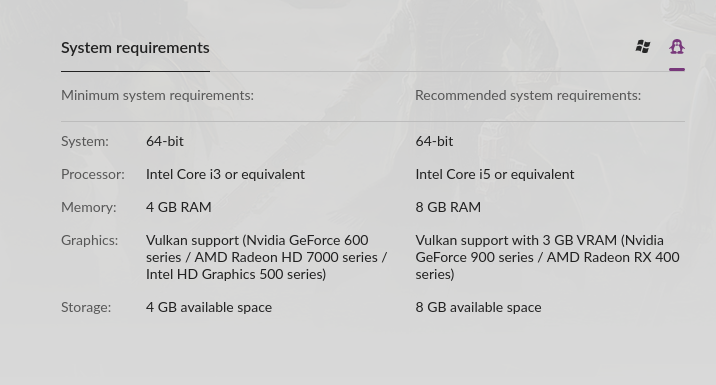Image resolution: width=716 pixels, height=385 pixels.
Task: Select the 4 GB RAM value
Action: (179, 207)
